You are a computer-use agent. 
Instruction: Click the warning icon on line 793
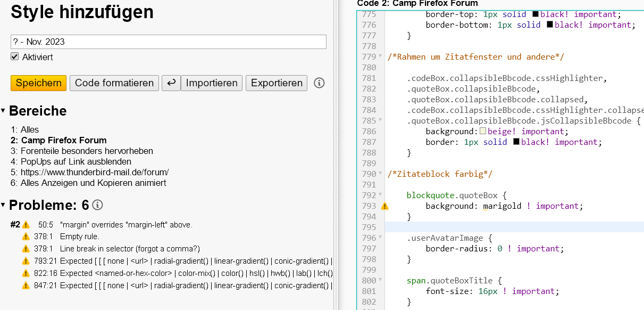tap(384, 206)
